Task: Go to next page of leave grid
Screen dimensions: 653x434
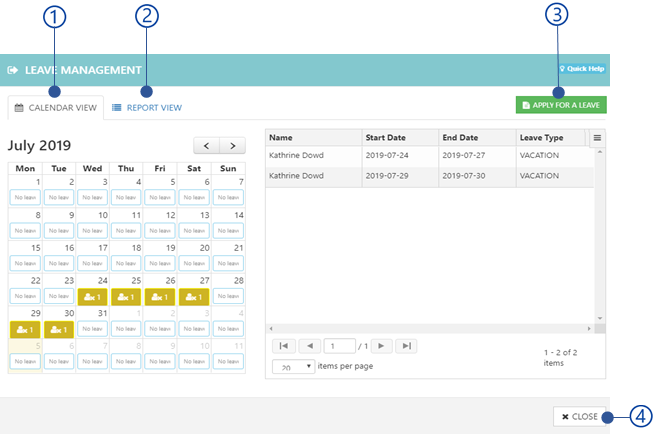Action: 381,346
